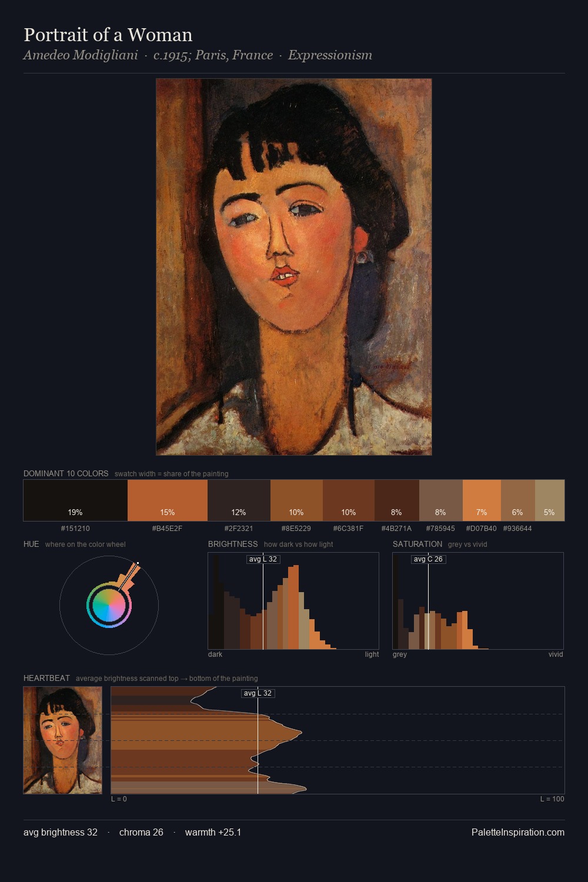The width and height of the screenshot is (588, 882).
Task: Click the "grey vs vivid" caption
Action: [x=467, y=544]
